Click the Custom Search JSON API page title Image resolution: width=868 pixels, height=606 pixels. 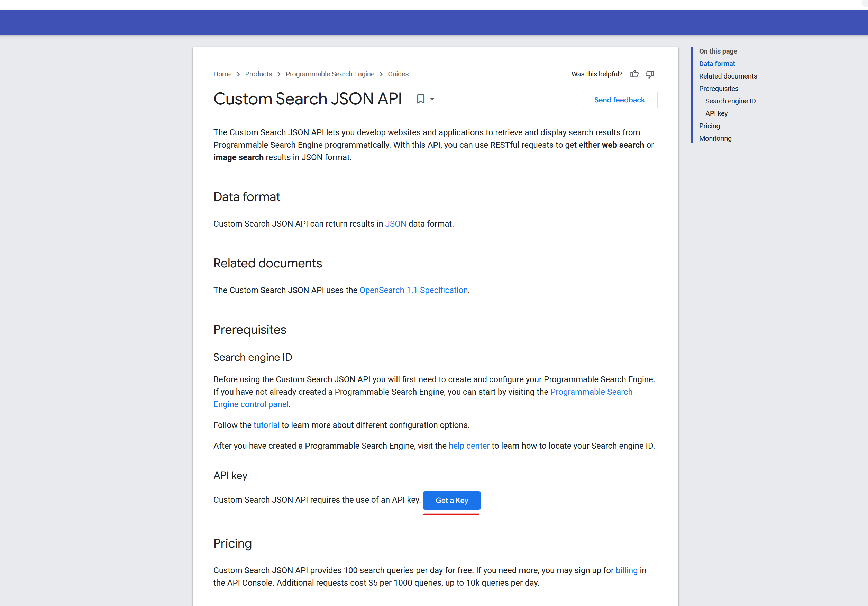307,99
